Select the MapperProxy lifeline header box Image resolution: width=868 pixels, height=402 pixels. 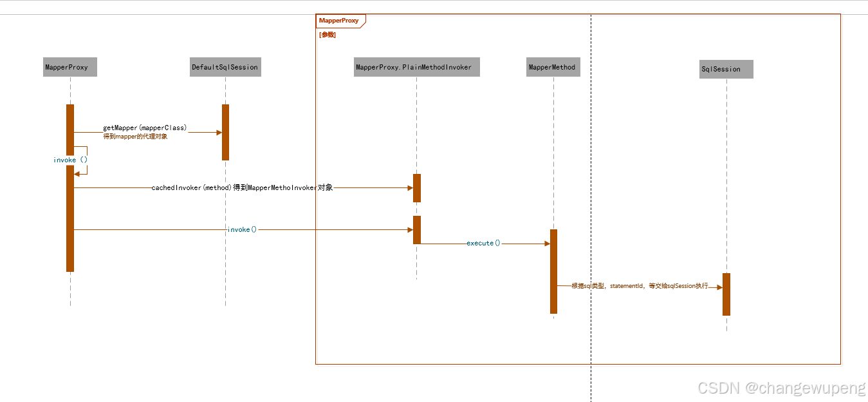70,67
